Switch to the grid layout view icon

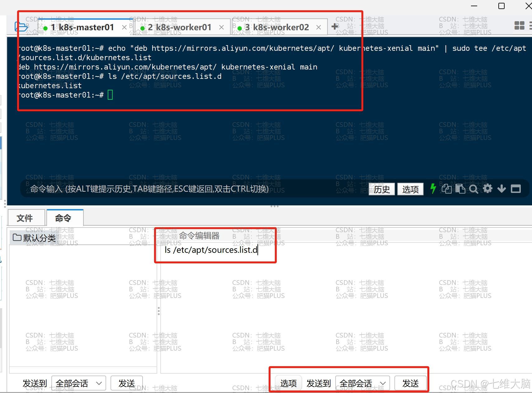(519, 26)
